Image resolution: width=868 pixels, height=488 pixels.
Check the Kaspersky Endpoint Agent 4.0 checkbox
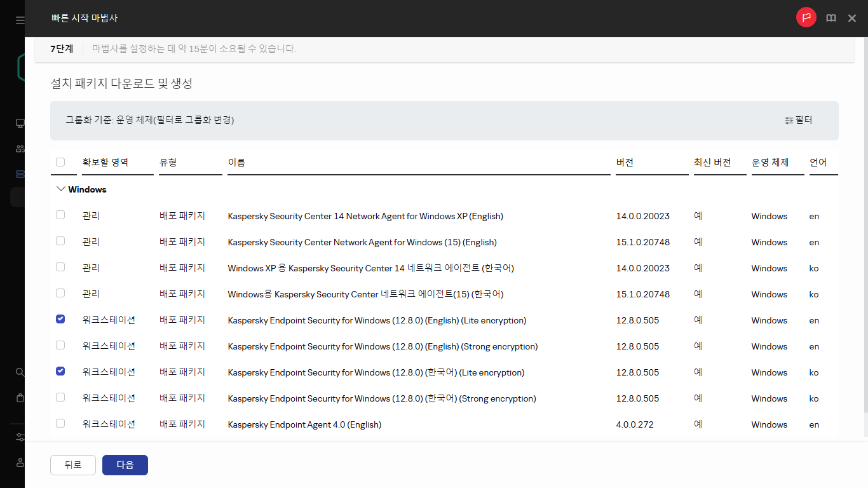point(60,424)
